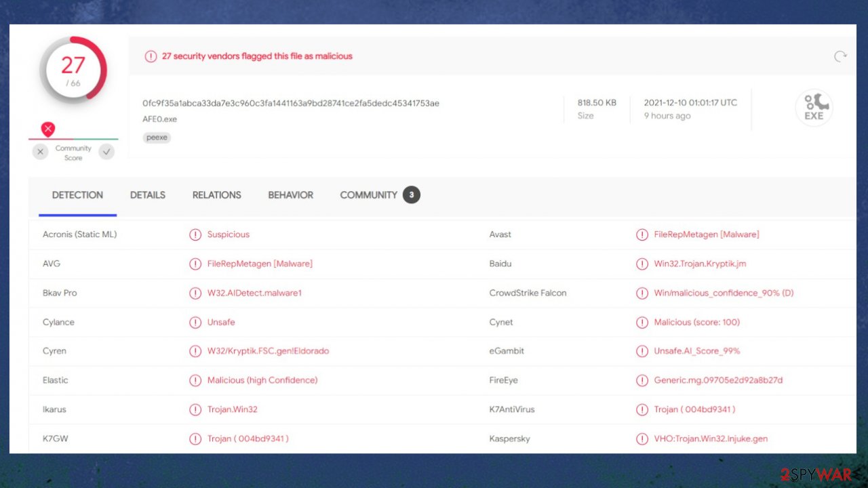Upvote with the community score check button

[106, 152]
